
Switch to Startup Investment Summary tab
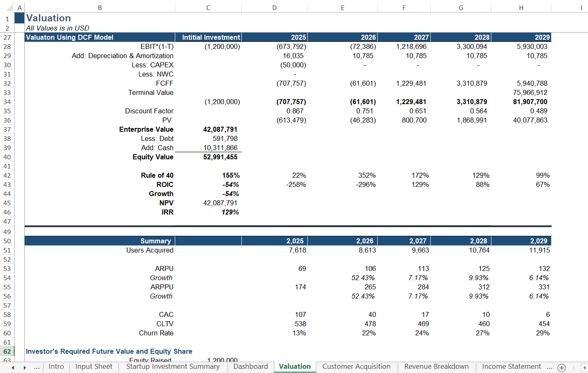173,367
